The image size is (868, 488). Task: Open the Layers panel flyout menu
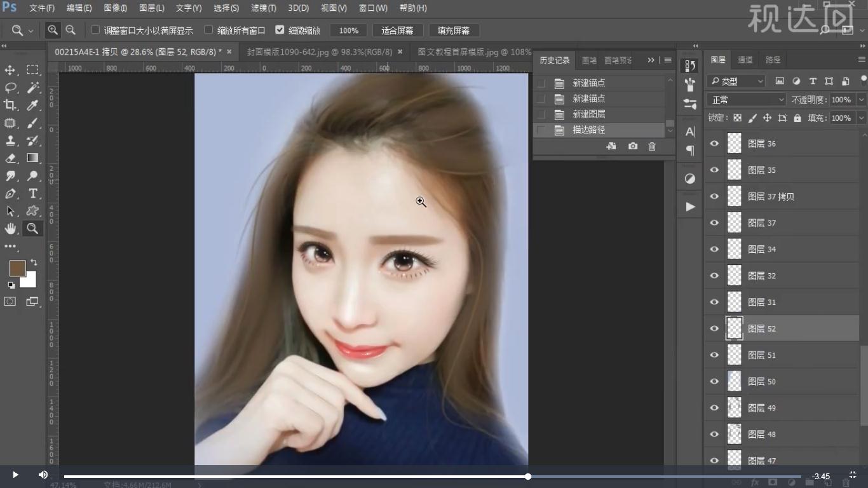coord(862,60)
